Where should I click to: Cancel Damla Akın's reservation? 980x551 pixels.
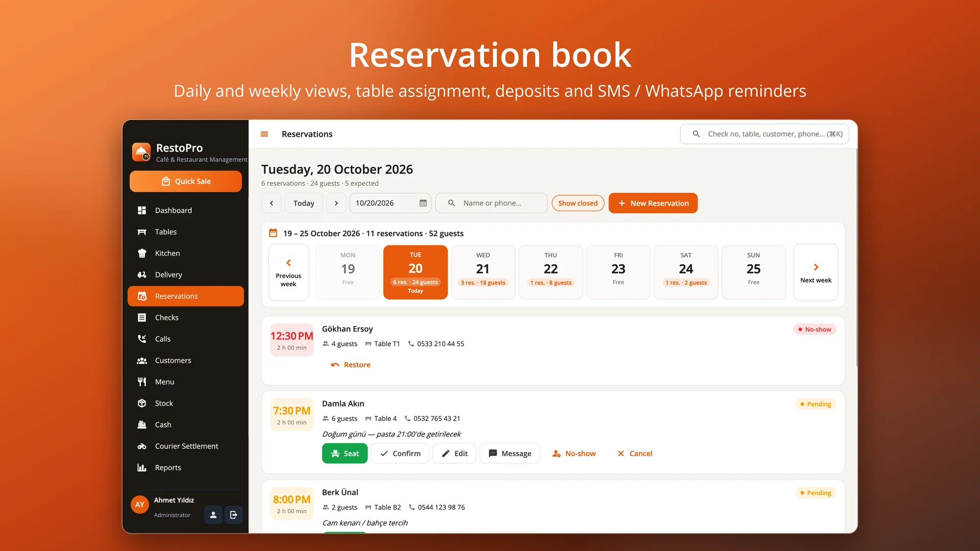click(634, 454)
